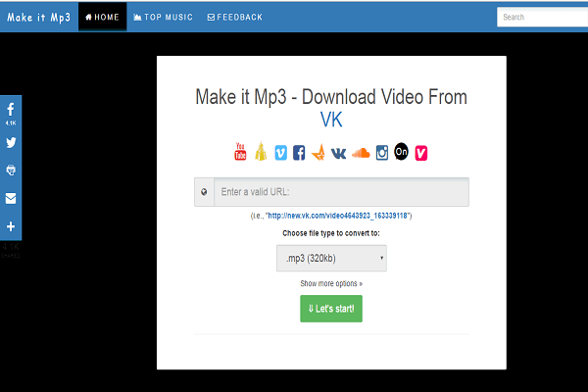
Task: Click the globe icon beside URL field
Action: [204, 192]
